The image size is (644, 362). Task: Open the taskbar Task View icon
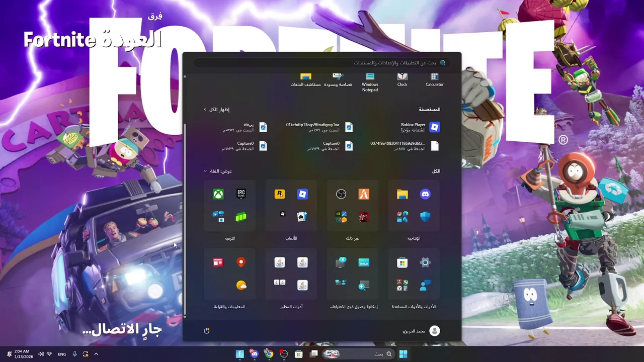tap(314, 354)
